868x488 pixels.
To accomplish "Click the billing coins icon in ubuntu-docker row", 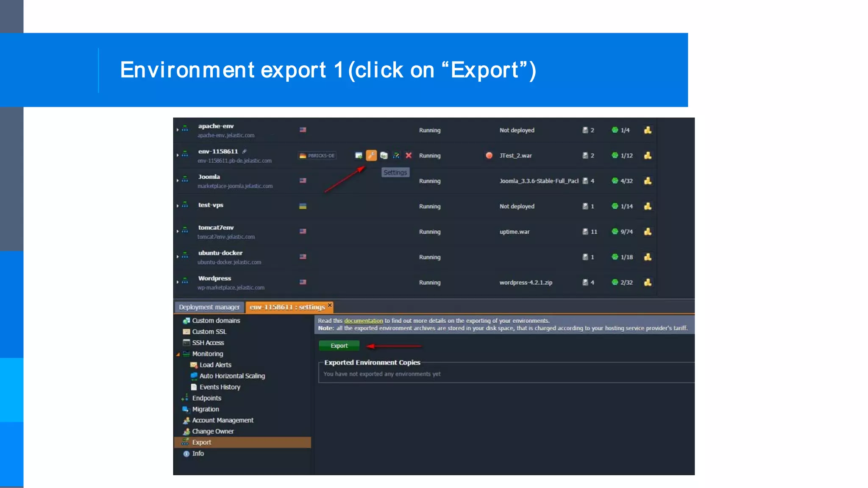I will [648, 257].
